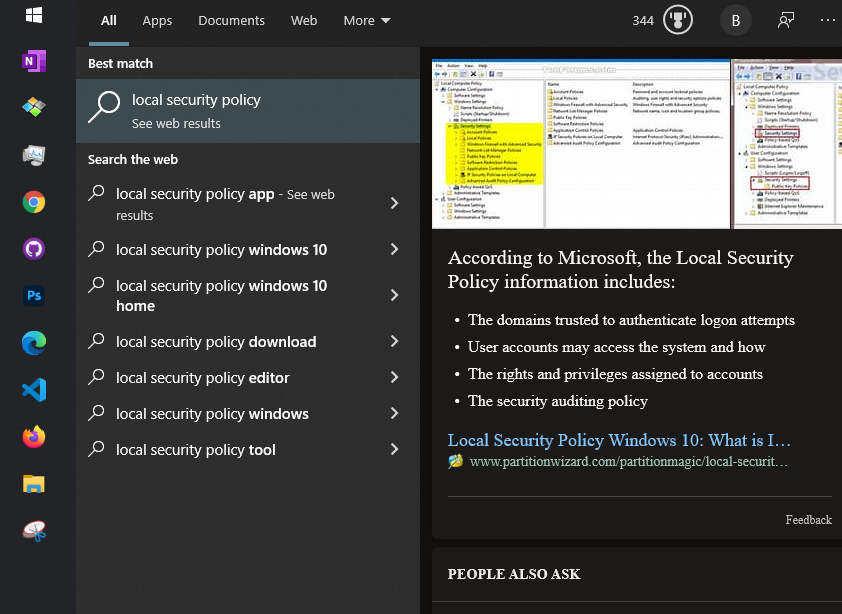Launch Photoshop from the taskbar

(x=34, y=295)
